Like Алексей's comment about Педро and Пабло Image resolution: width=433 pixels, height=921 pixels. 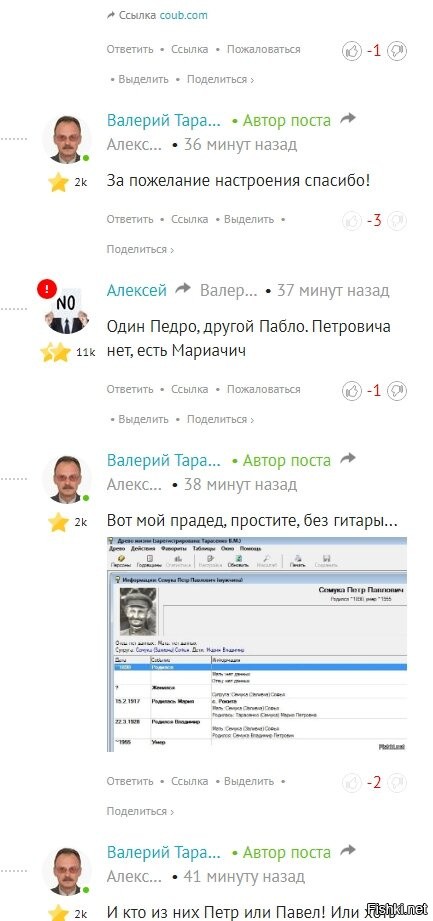tap(352, 391)
